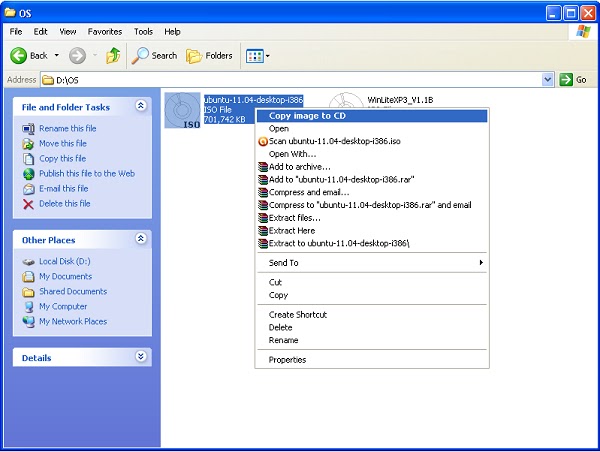This screenshot has height=452, width=600.
Task: Click the green Go arrow icon
Action: pos(566,80)
